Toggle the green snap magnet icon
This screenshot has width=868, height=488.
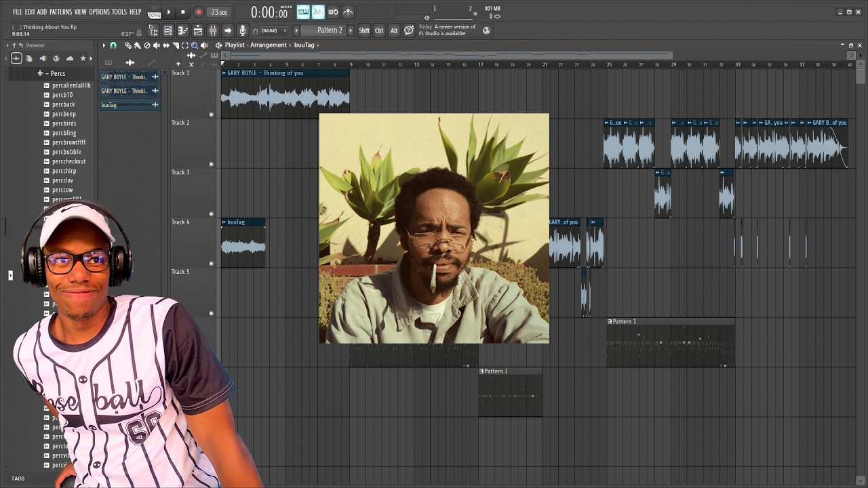[113, 45]
